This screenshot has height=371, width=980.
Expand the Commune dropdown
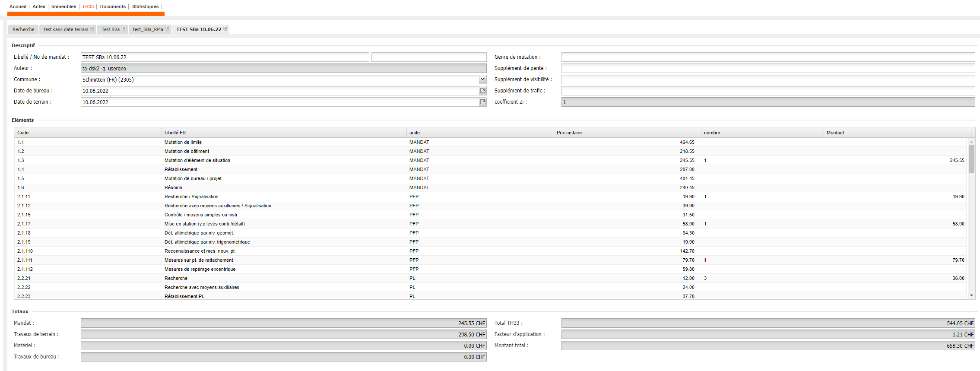pyautogui.click(x=482, y=79)
